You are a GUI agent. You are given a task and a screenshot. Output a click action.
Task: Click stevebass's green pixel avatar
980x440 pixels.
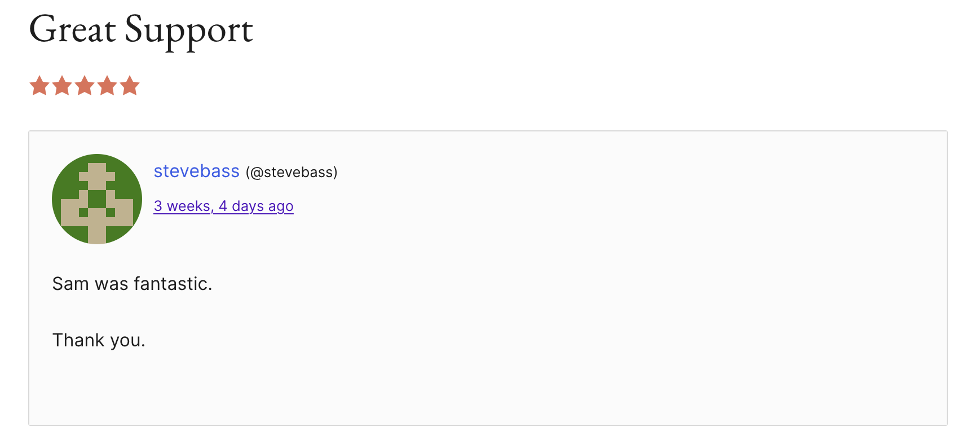point(97,199)
